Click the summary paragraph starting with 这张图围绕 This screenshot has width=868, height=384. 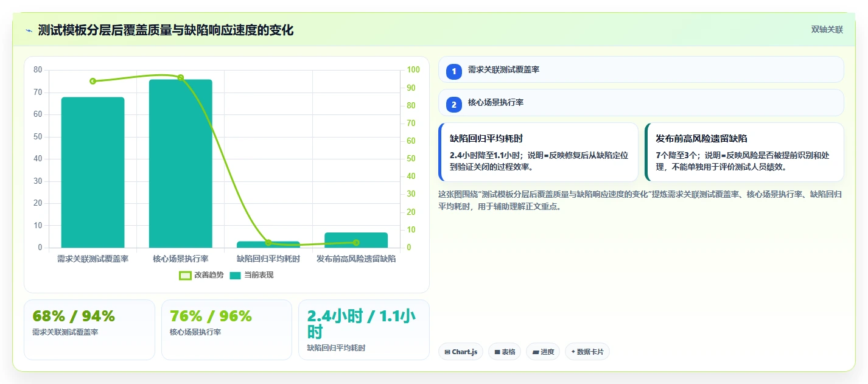[640, 200]
